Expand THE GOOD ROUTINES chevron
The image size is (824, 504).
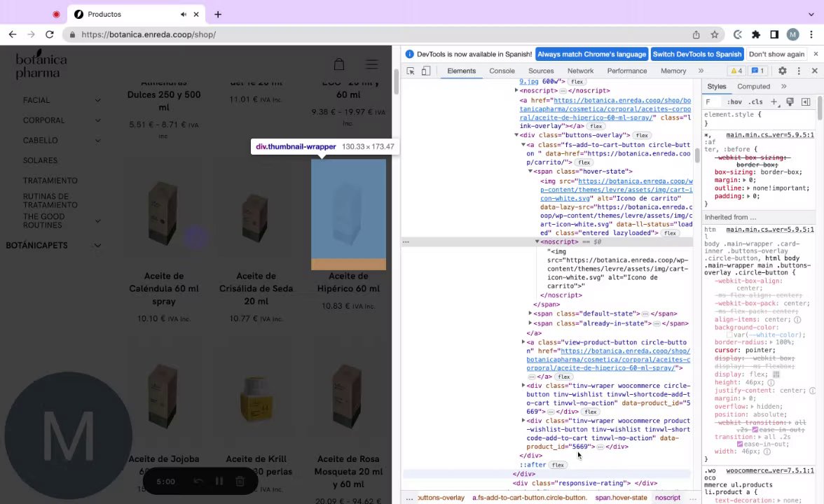point(98,221)
